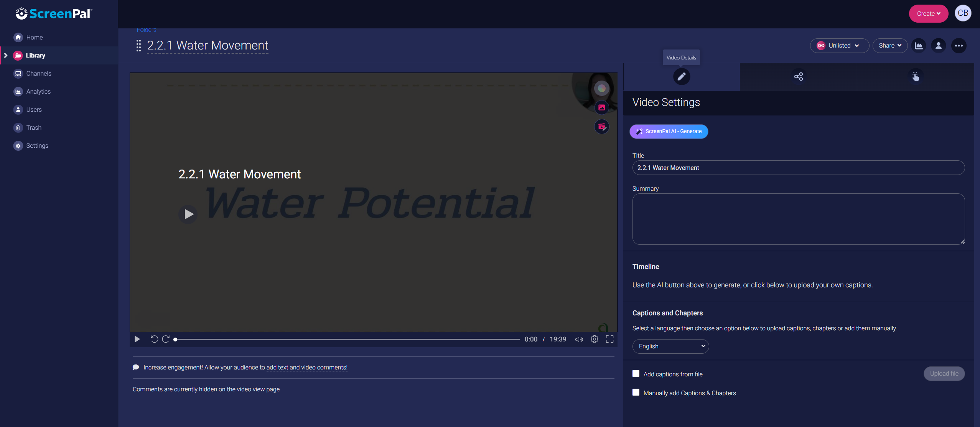
Task: Open the add text and video comments link
Action: (x=306, y=367)
